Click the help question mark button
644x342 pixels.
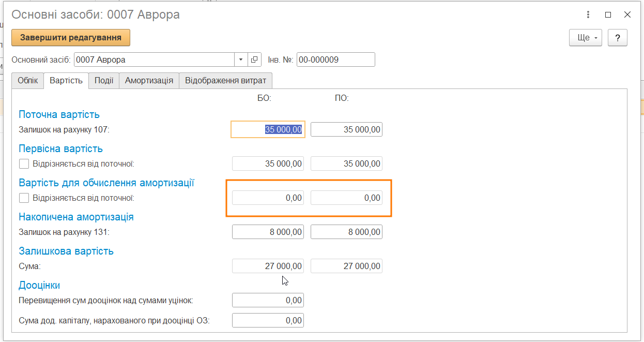click(618, 38)
